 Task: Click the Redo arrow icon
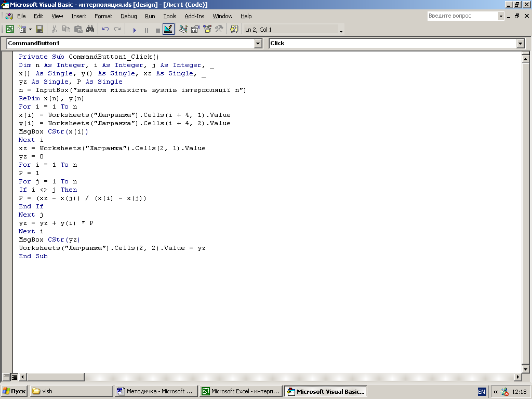(117, 30)
